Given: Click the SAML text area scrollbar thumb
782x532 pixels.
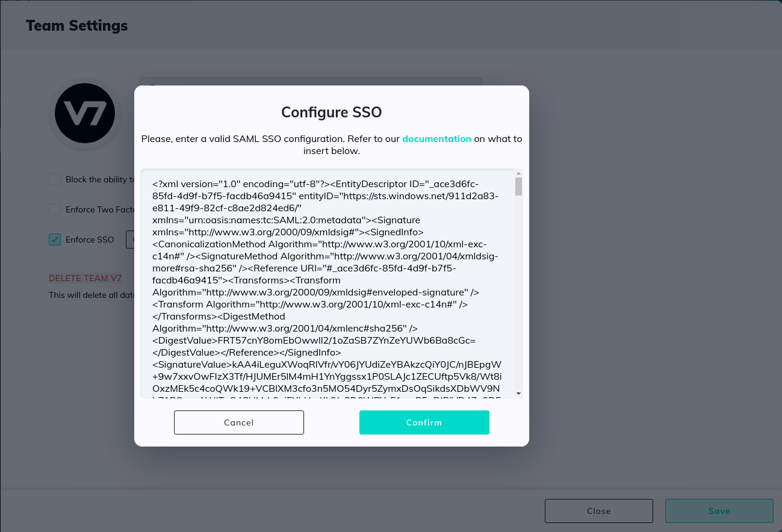Looking at the screenshot, I should (518, 187).
